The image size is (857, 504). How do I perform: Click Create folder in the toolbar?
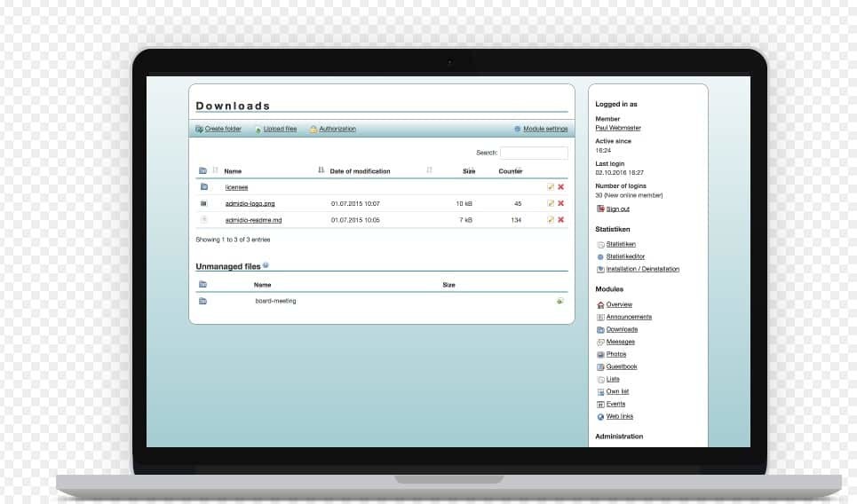point(222,129)
